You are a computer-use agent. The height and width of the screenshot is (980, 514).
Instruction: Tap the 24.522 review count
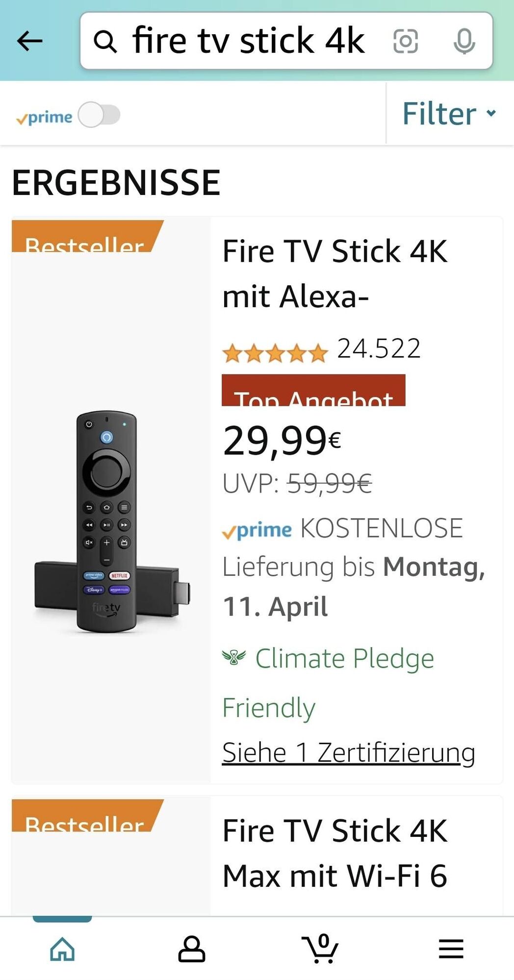coord(379,349)
